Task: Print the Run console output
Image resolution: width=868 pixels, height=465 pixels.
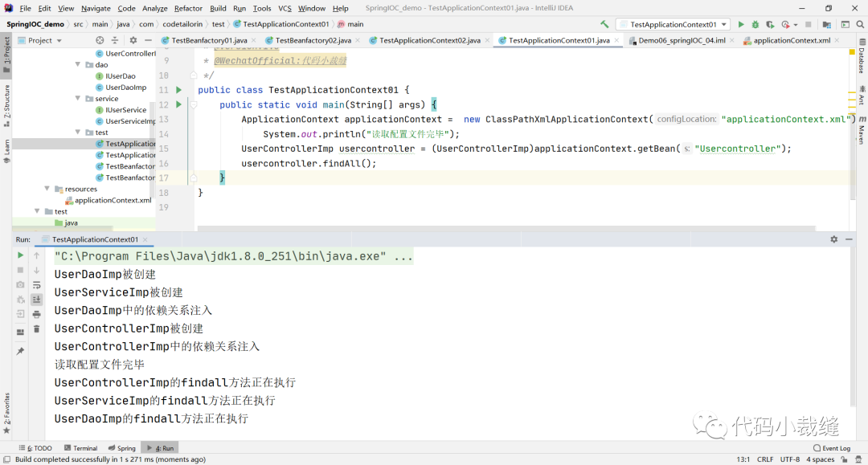Action: point(36,314)
